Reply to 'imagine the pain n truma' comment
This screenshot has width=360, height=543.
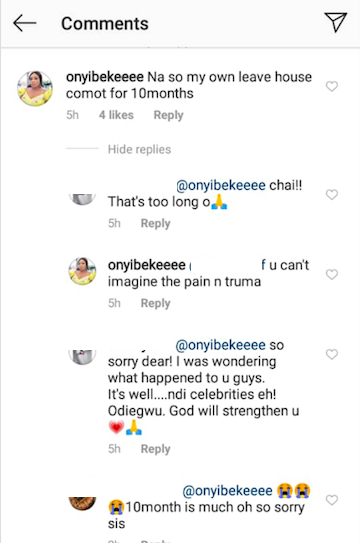pos(155,303)
